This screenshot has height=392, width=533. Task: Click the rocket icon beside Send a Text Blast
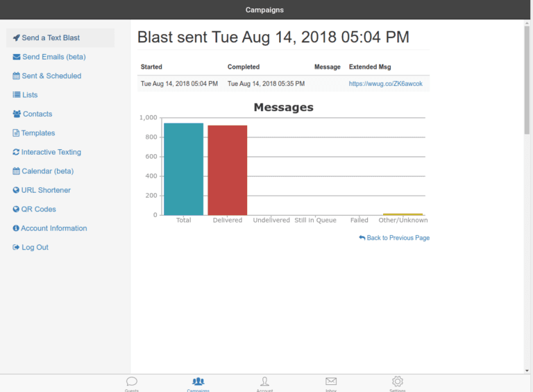[16, 38]
